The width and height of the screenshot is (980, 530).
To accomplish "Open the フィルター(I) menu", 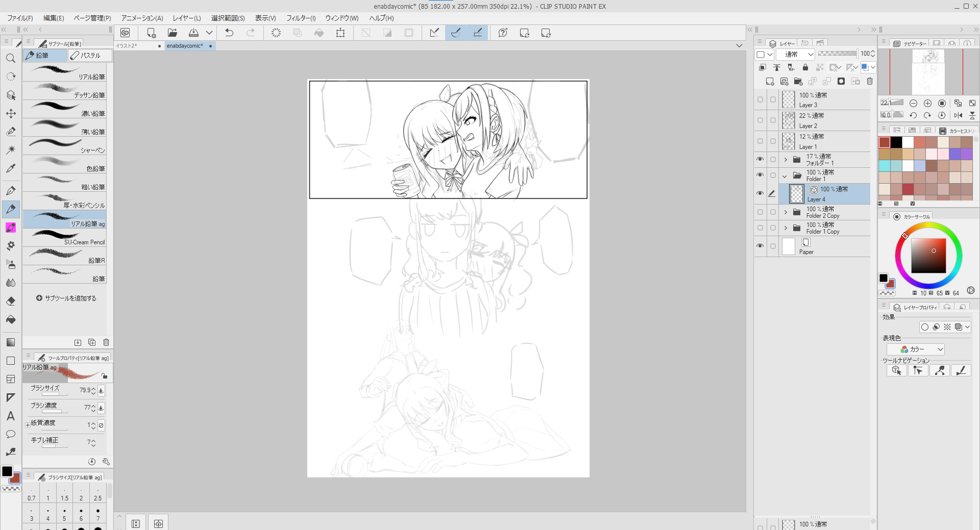I will click(x=301, y=18).
